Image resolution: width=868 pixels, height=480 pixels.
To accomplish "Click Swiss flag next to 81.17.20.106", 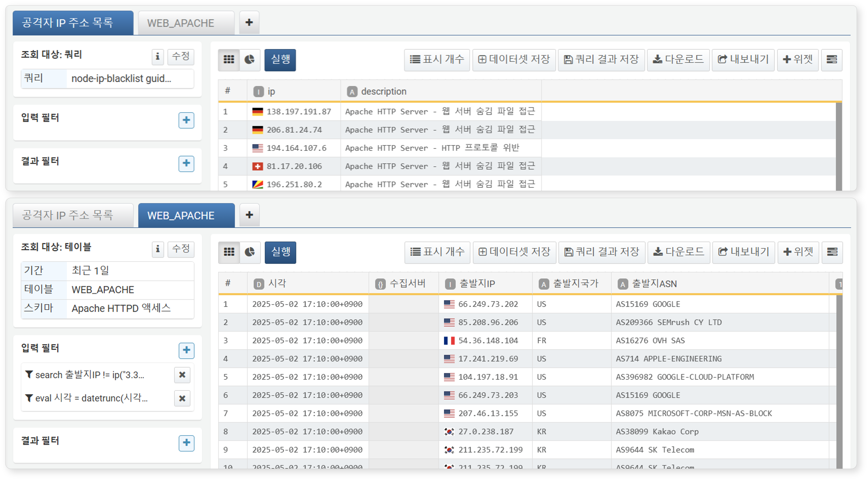I will coord(258,166).
